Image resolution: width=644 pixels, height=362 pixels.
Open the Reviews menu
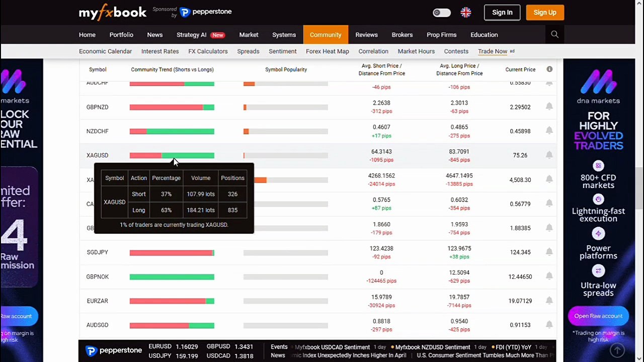[366, 35]
